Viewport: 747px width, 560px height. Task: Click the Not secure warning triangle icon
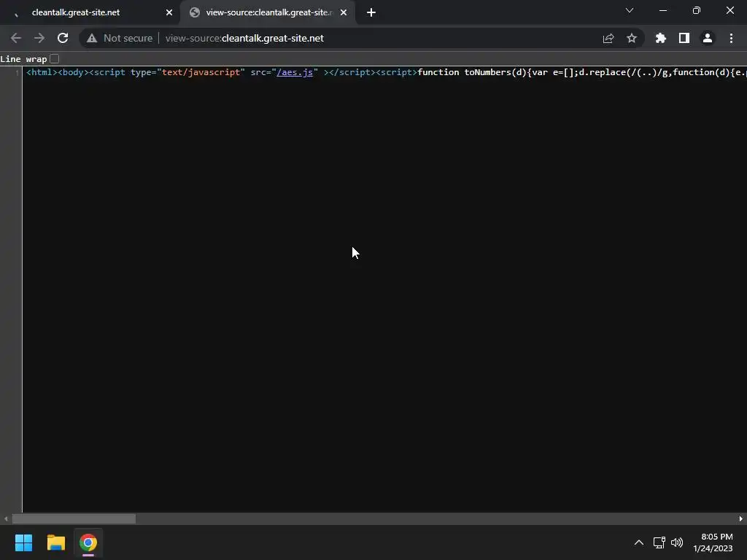click(x=92, y=38)
